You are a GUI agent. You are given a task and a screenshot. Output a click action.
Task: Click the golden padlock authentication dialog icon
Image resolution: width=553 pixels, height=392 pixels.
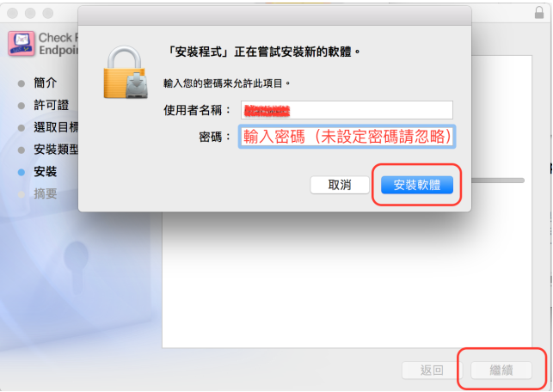(126, 72)
